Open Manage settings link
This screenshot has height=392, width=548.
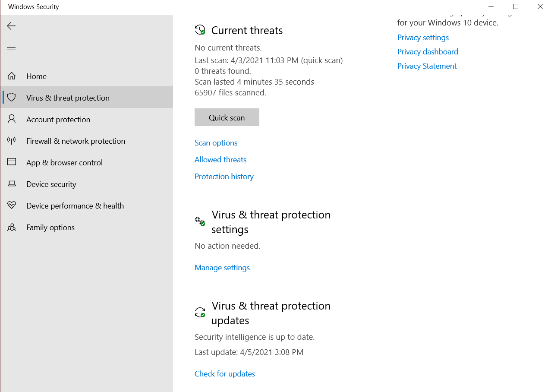pyautogui.click(x=222, y=268)
